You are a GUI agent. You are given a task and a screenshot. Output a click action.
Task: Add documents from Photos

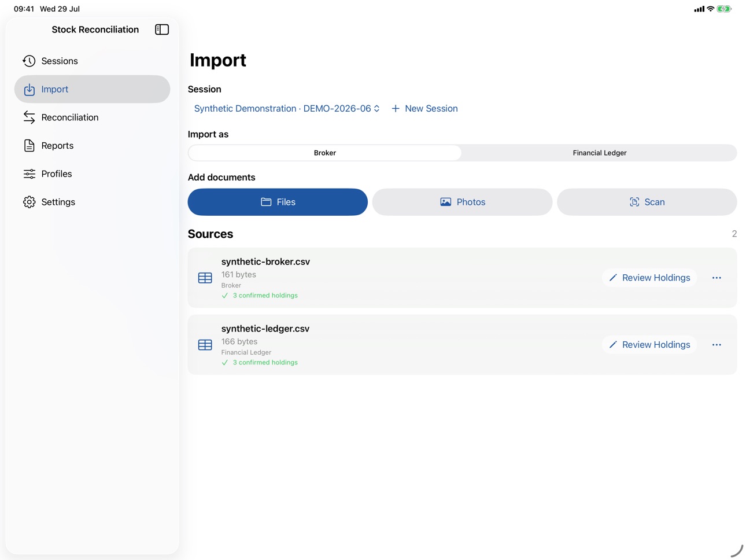[x=462, y=202]
